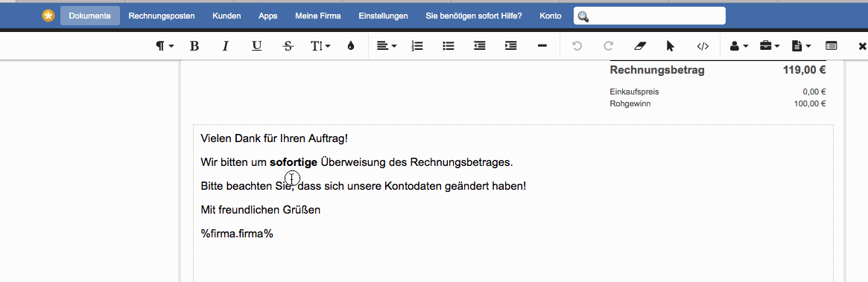The image size is (868, 282).
Task: Open the paragraph format dropdown
Action: [165, 46]
